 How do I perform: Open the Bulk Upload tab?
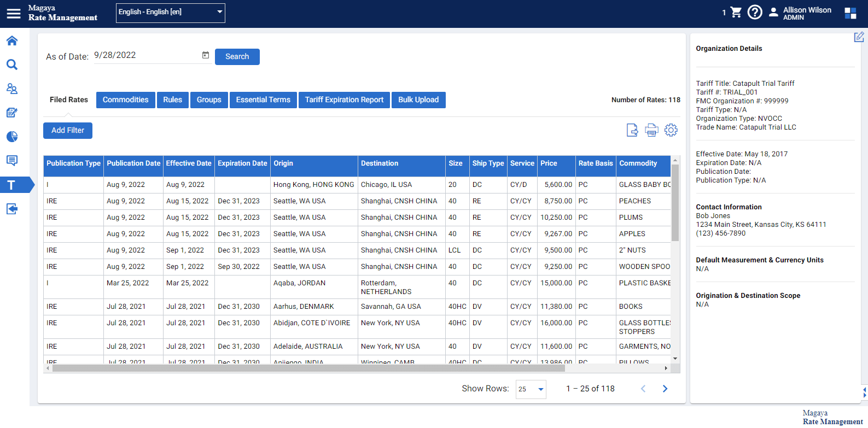[418, 100]
